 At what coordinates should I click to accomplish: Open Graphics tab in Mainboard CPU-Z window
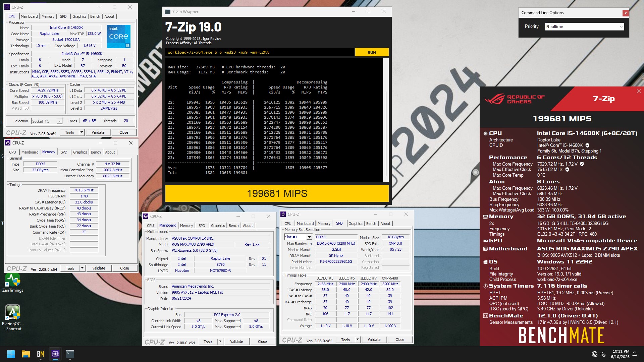pos(218,226)
